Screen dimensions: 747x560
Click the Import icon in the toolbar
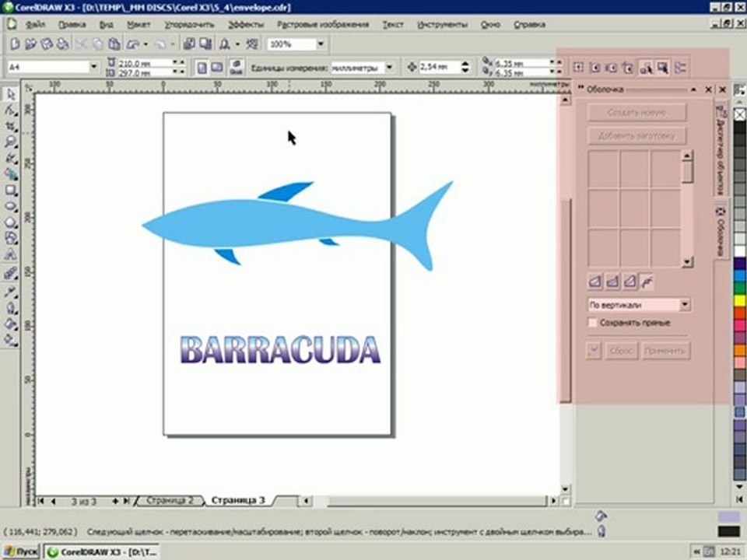click(x=189, y=44)
